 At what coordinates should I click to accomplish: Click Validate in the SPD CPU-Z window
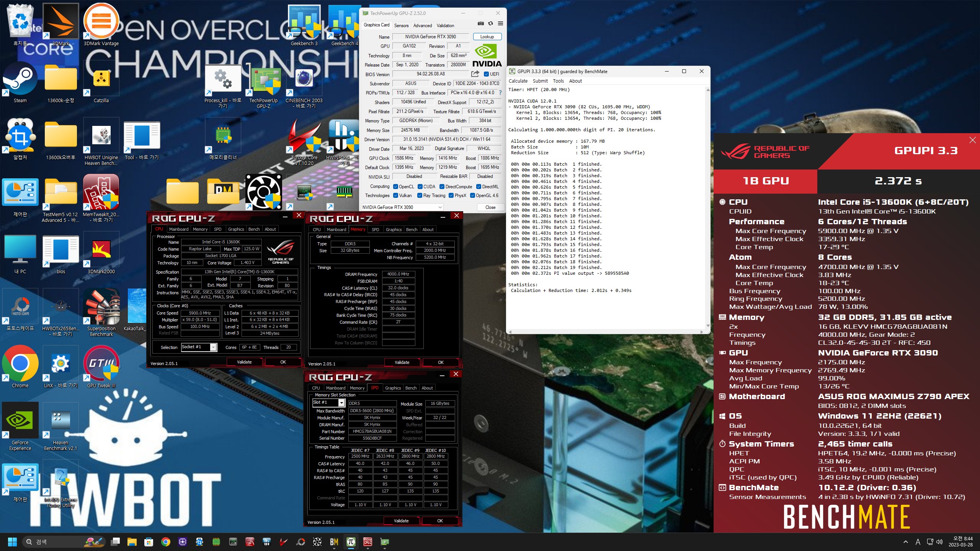(x=401, y=521)
